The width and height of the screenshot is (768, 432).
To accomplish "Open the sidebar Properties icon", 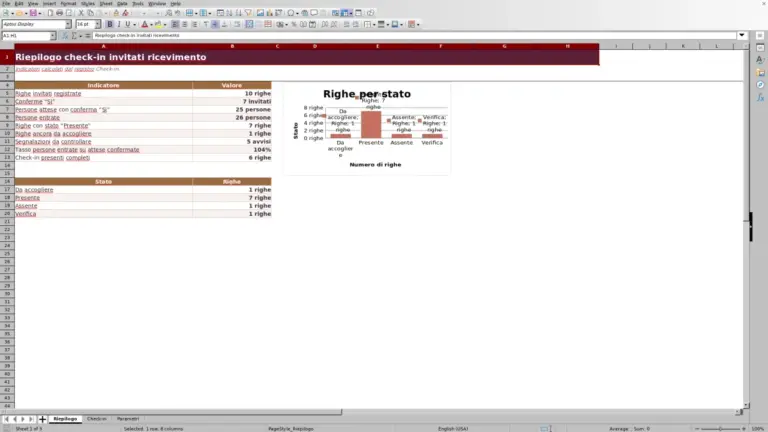I will coord(760,48).
